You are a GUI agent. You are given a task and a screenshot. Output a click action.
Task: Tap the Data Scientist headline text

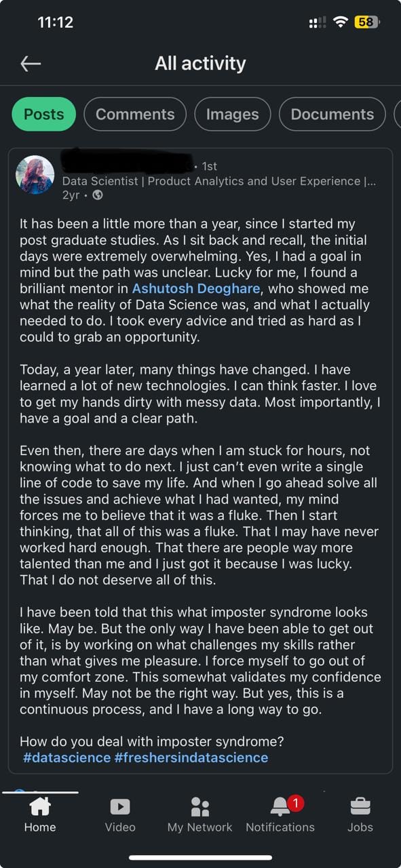click(219, 181)
